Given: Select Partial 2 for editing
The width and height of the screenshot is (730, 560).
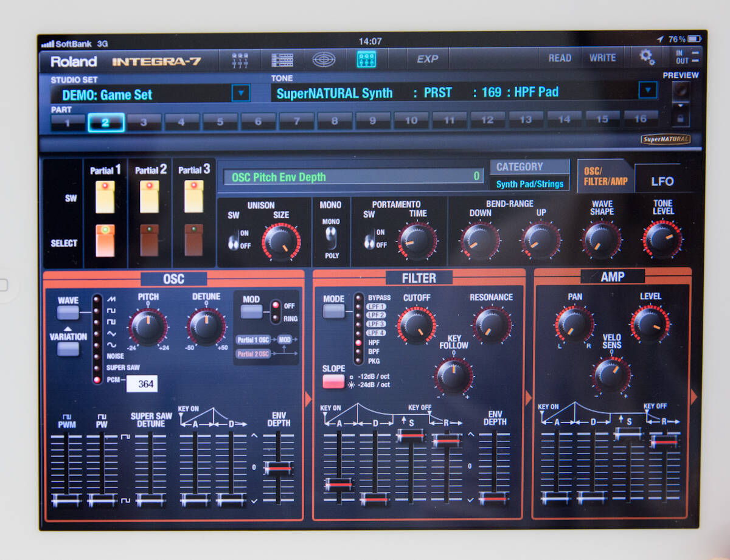Looking at the screenshot, I should tap(150, 240).
